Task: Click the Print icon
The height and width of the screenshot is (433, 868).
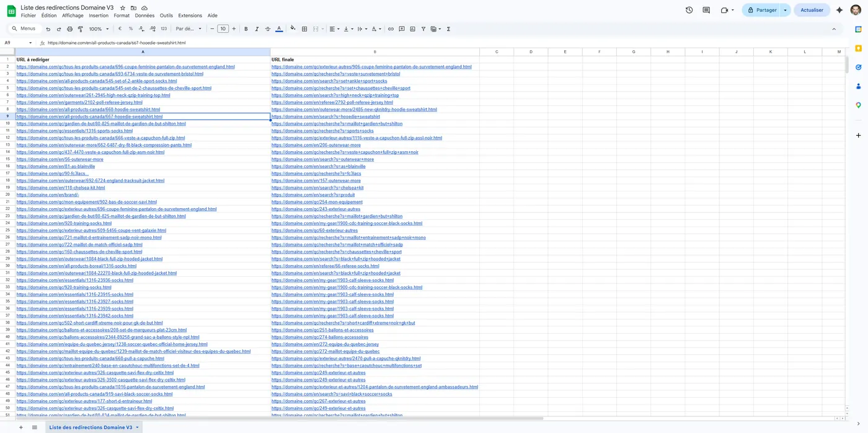Action: pos(69,29)
